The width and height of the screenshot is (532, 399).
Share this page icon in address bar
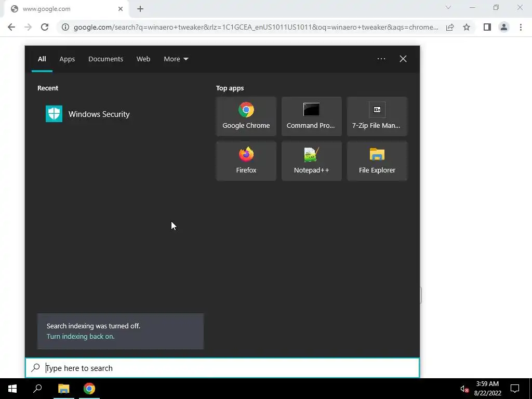450,27
